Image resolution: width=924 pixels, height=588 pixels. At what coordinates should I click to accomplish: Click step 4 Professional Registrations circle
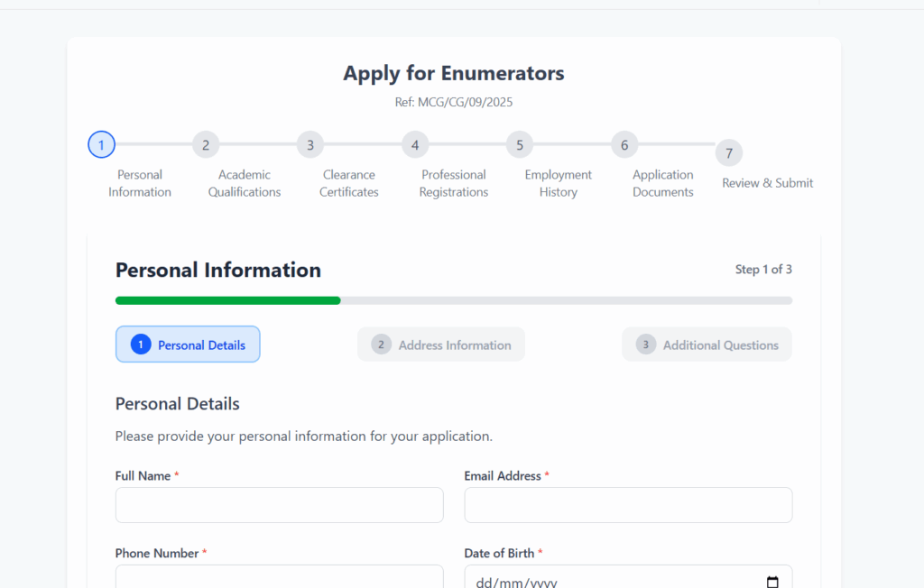(x=414, y=144)
